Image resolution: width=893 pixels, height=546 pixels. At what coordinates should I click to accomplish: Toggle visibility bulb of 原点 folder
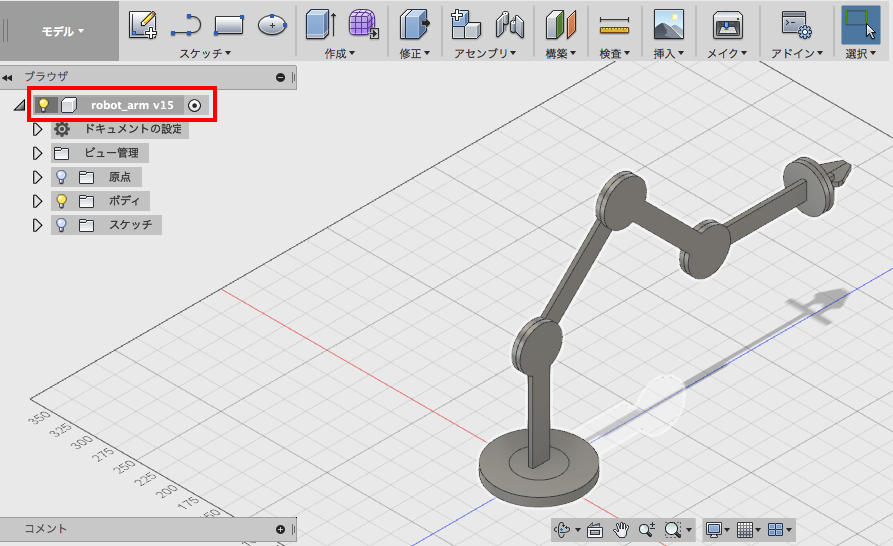click(62, 177)
